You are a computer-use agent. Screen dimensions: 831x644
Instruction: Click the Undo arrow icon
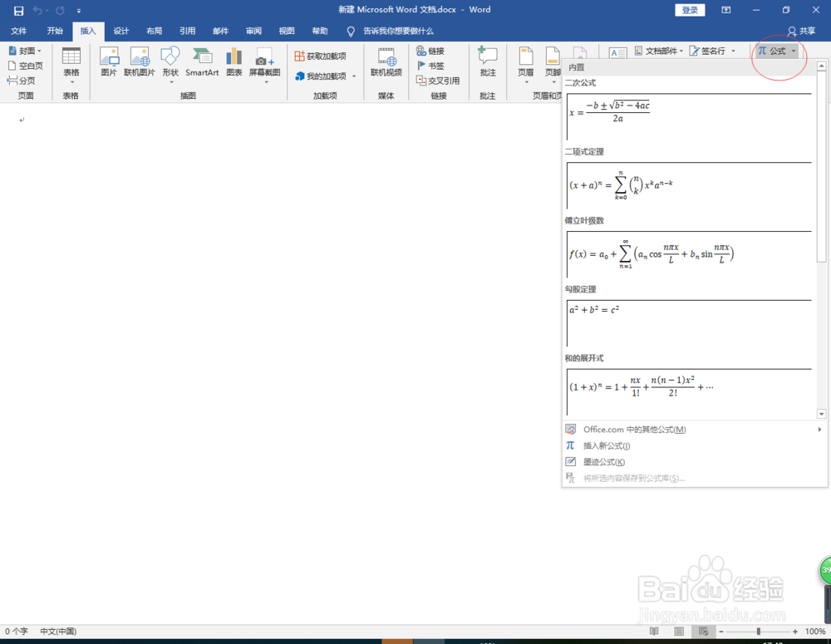[x=37, y=11]
